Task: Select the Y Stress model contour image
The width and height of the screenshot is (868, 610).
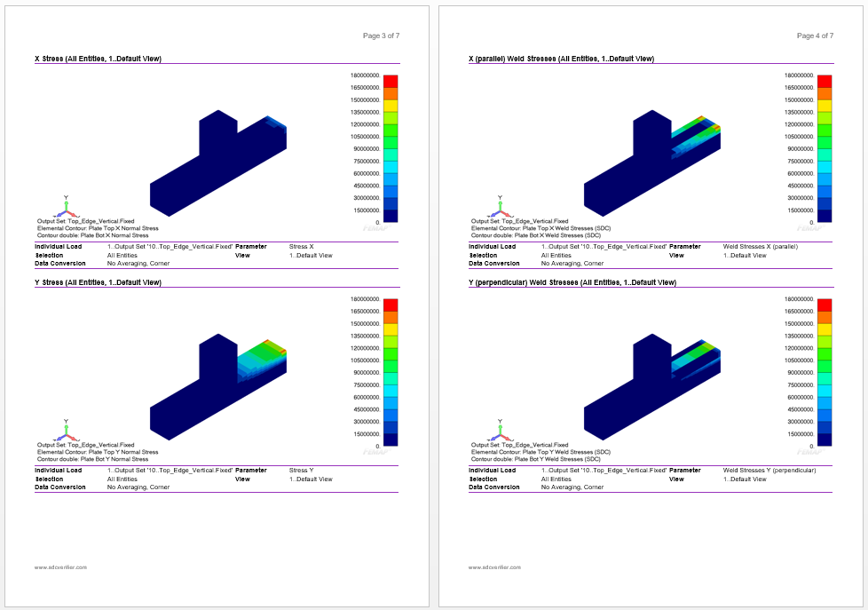Action: click(x=218, y=387)
